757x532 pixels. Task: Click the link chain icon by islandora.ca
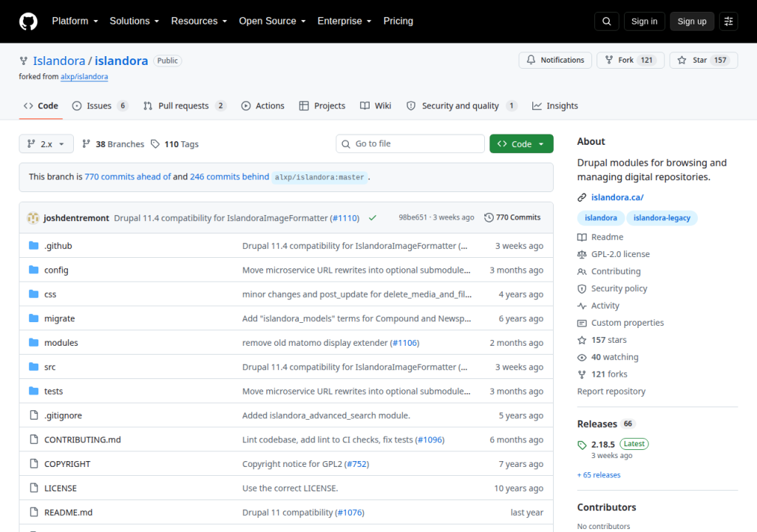(582, 197)
